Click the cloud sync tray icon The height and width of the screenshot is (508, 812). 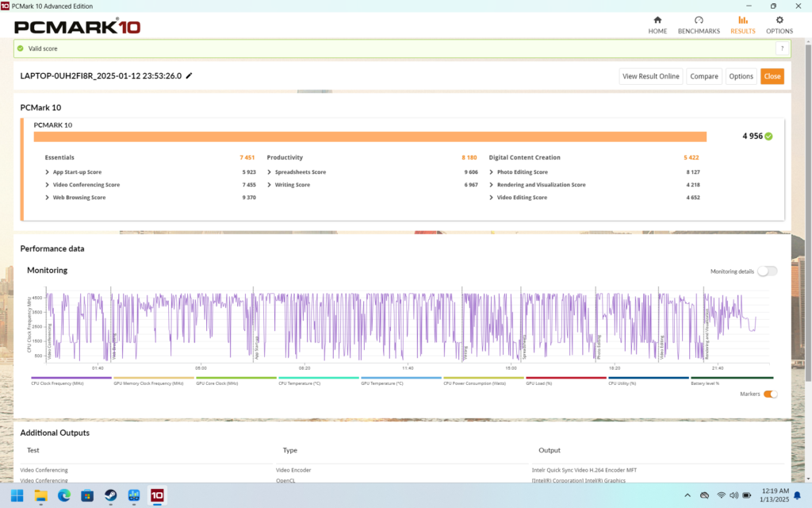tap(704, 495)
